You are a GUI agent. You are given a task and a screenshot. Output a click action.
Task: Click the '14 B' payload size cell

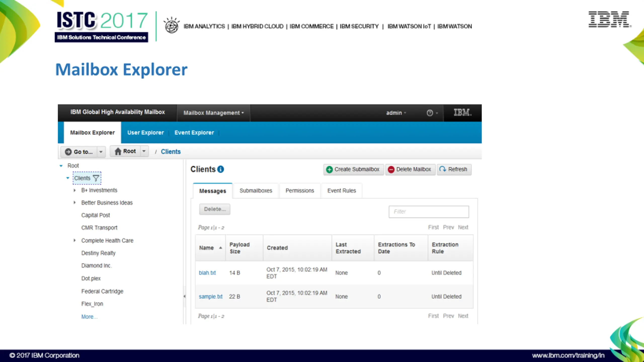click(x=234, y=273)
